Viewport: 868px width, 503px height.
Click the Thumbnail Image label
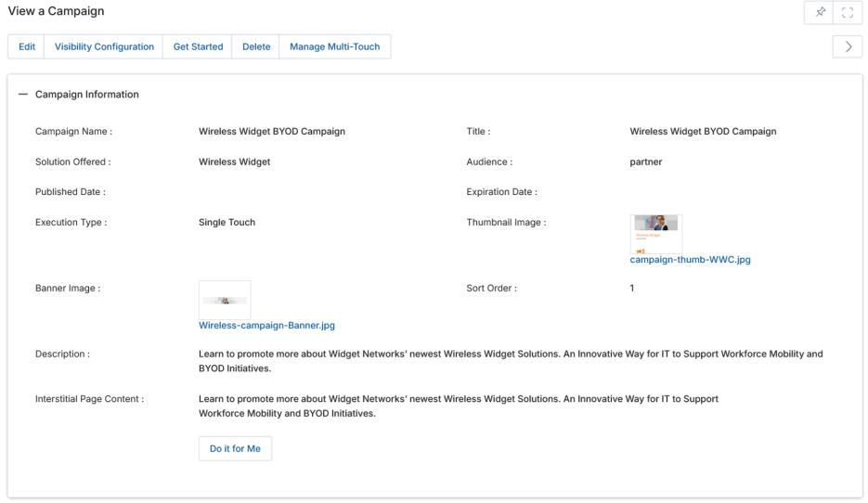click(507, 222)
